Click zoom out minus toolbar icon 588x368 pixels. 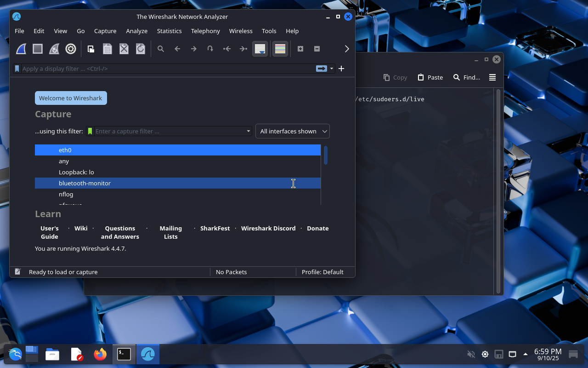317,49
